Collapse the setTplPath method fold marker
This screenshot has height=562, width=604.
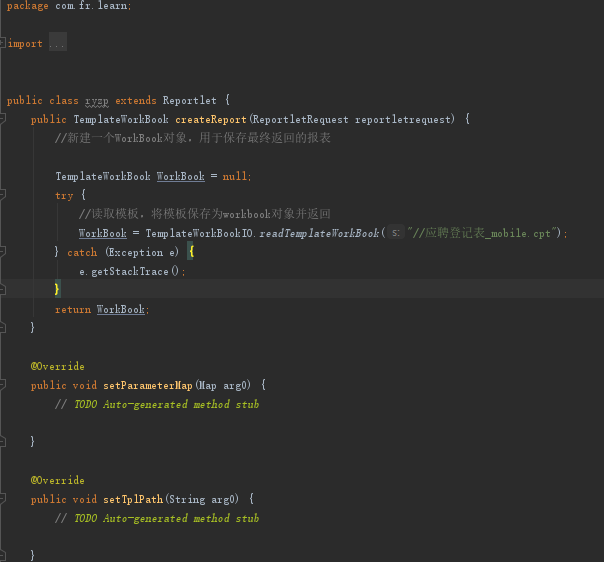click(2, 498)
